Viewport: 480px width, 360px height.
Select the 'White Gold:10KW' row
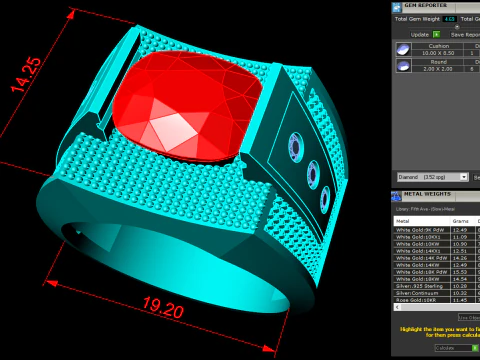[x=437, y=244]
